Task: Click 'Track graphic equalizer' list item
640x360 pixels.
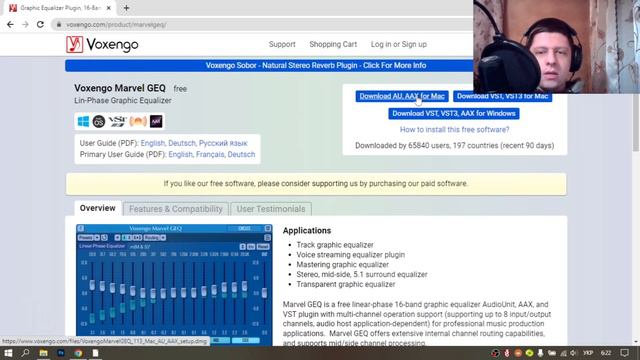Action: pos(335,245)
